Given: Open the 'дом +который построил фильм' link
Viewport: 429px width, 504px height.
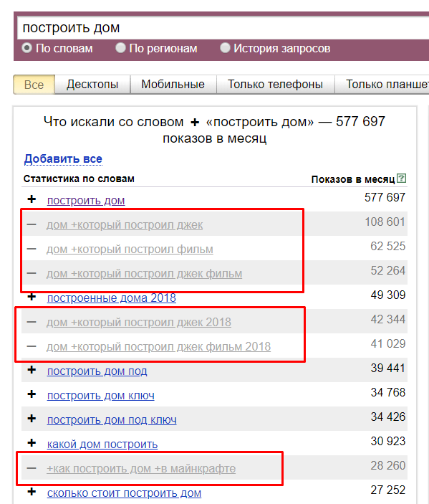Looking at the screenshot, I should tap(130, 249).
